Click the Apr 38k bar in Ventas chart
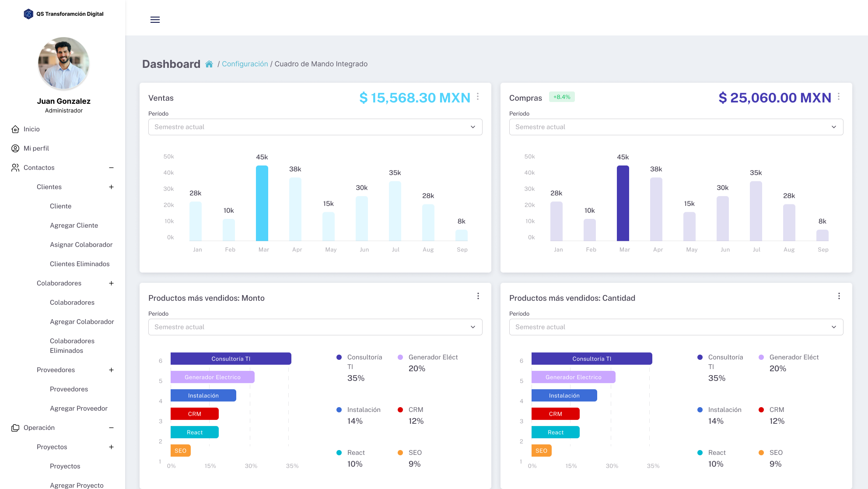This screenshot has width=868, height=489. [x=295, y=209]
